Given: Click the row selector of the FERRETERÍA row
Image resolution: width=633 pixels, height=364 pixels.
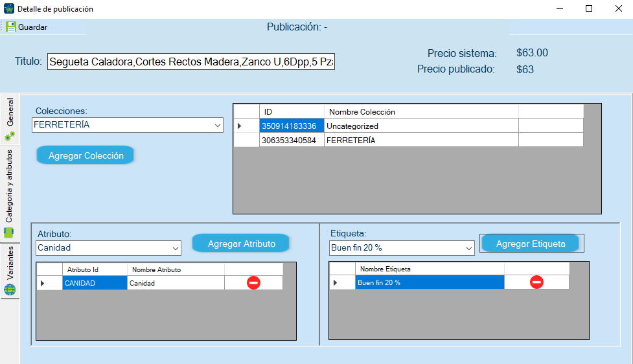Looking at the screenshot, I should coord(246,140).
